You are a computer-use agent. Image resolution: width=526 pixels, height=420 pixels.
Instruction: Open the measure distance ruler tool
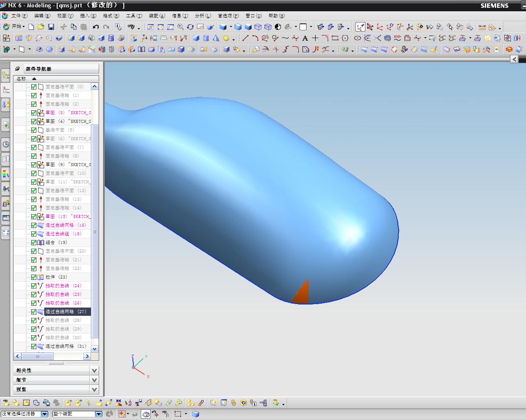(x=482, y=27)
